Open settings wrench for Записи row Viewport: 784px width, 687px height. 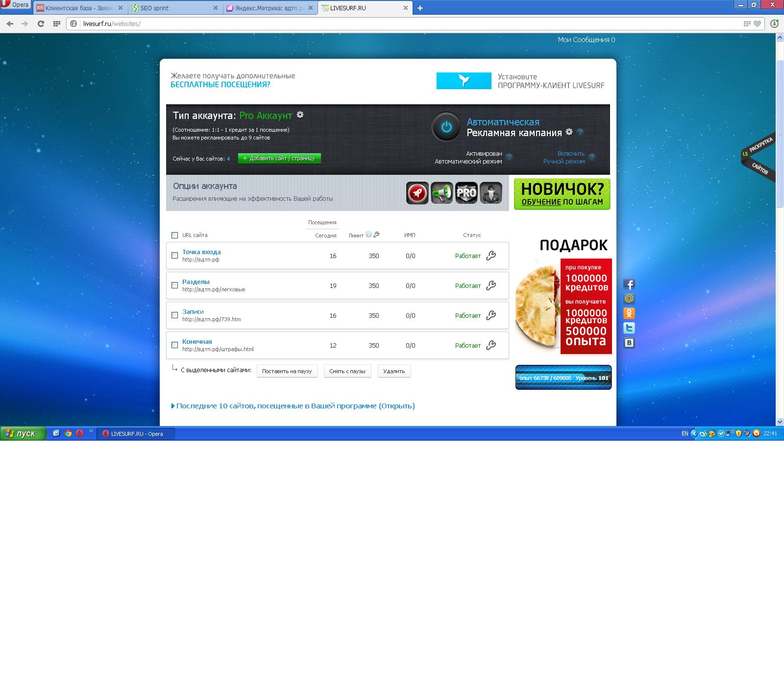tap(491, 315)
